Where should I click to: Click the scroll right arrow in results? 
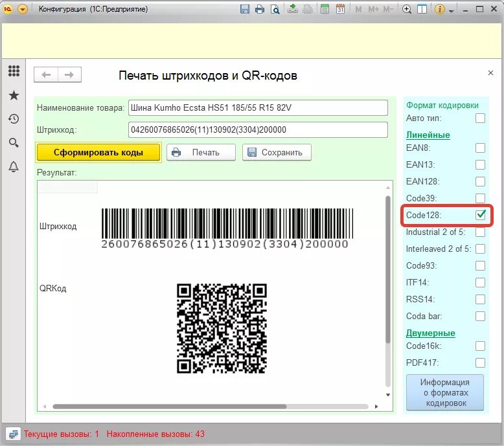point(376,407)
